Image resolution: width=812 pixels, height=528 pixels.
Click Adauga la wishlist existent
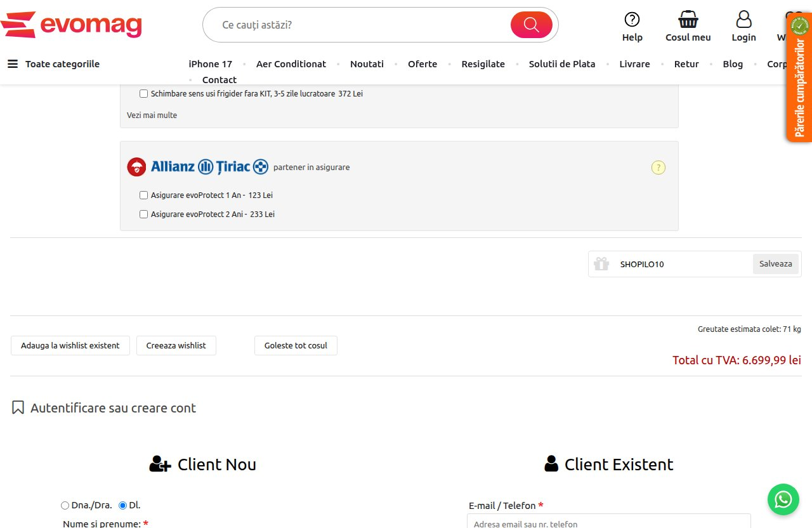pos(70,346)
